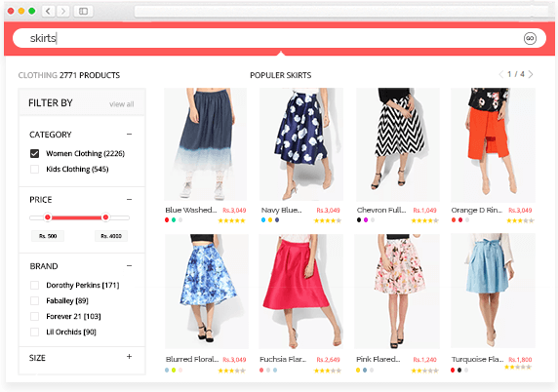This screenshot has width=558, height=392.
Task: Check Kids Clothing (545) category
Action: coord(34,169)
